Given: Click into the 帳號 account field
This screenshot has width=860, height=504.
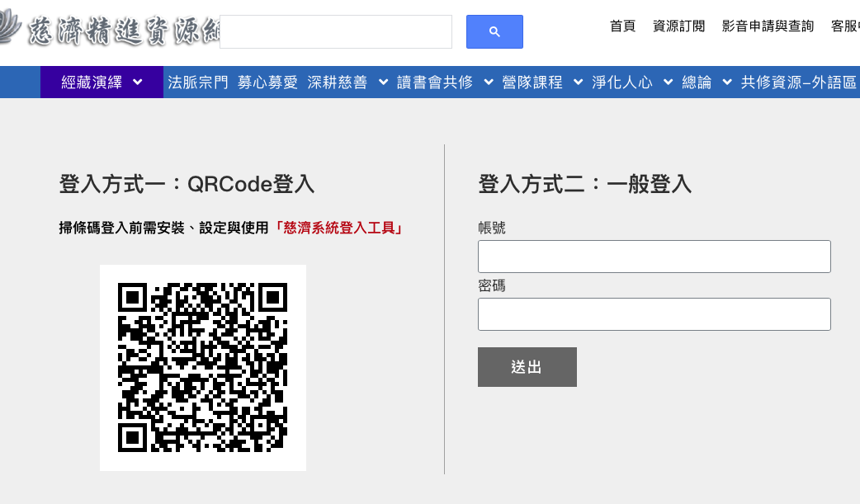Looking at the screenshot, I should [654, 257].
